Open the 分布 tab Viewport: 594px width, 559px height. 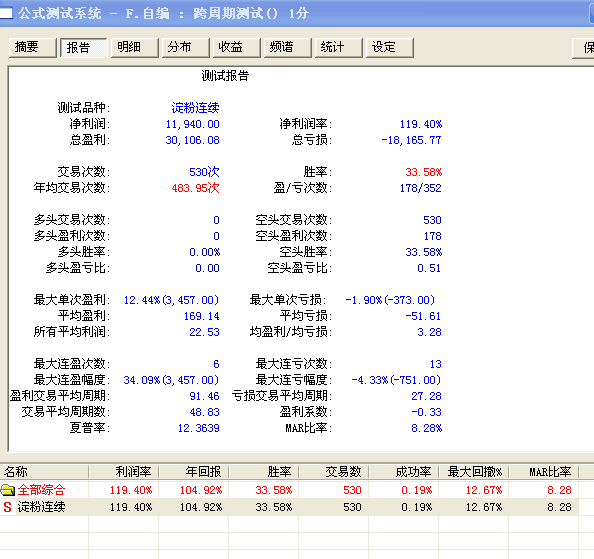[x=186, y=47]
